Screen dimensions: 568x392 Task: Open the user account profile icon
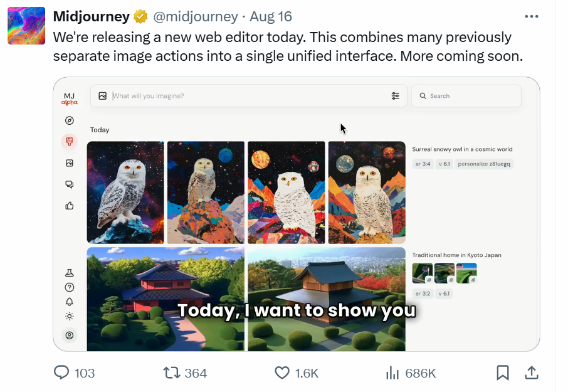coord(70,336)
